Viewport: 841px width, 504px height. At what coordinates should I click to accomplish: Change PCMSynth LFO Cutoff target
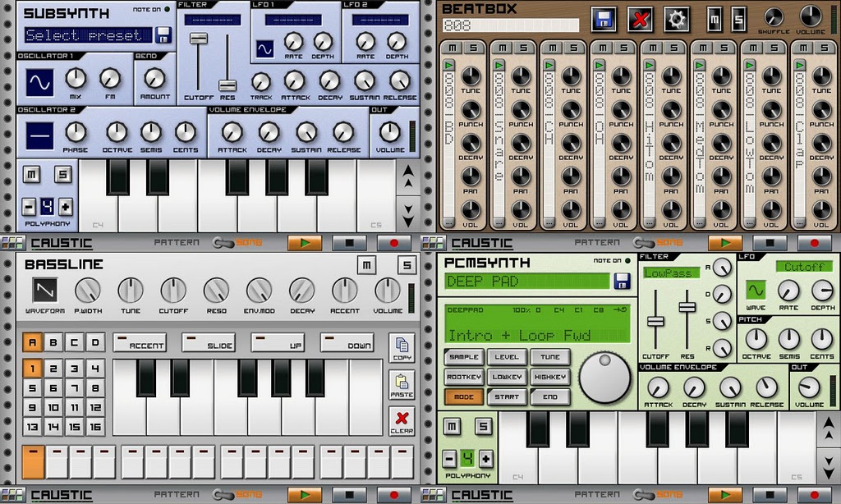[x=804, y=267]
